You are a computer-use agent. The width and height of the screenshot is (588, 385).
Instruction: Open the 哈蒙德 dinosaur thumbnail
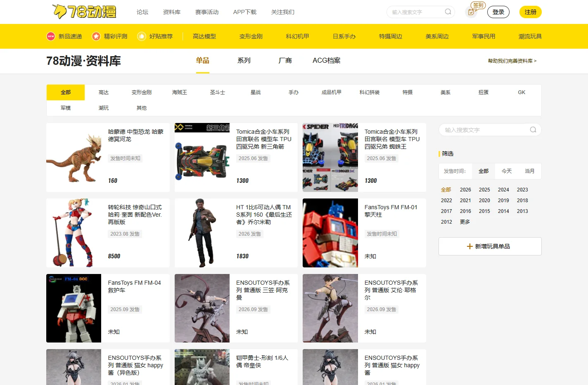74,157
